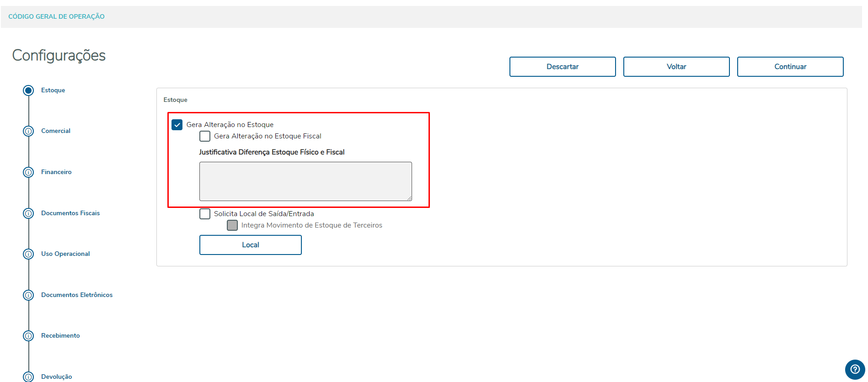The height and width of the screenshot is (382, 868).
Task: Click the Financeiro step info icon
Action: [28, 172]
